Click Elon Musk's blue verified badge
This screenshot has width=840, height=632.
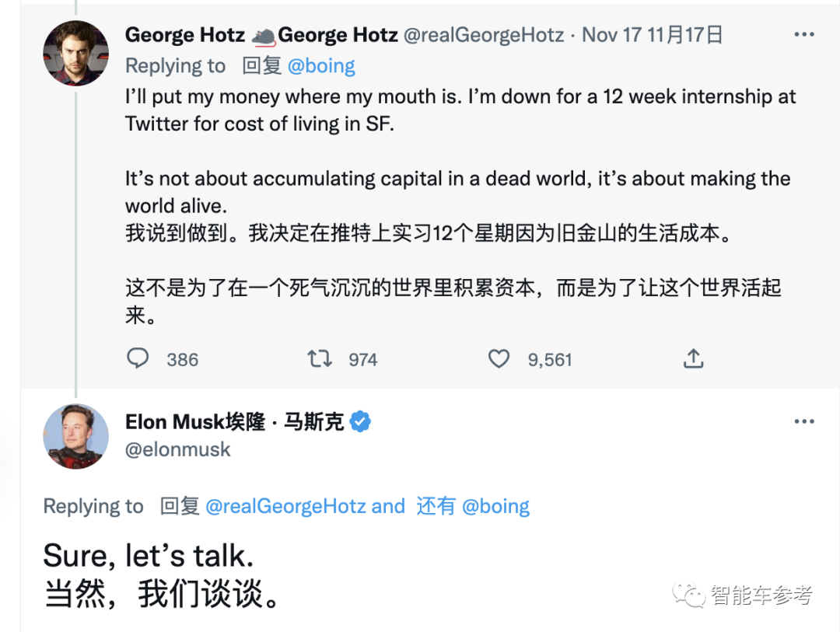[360, 421]
